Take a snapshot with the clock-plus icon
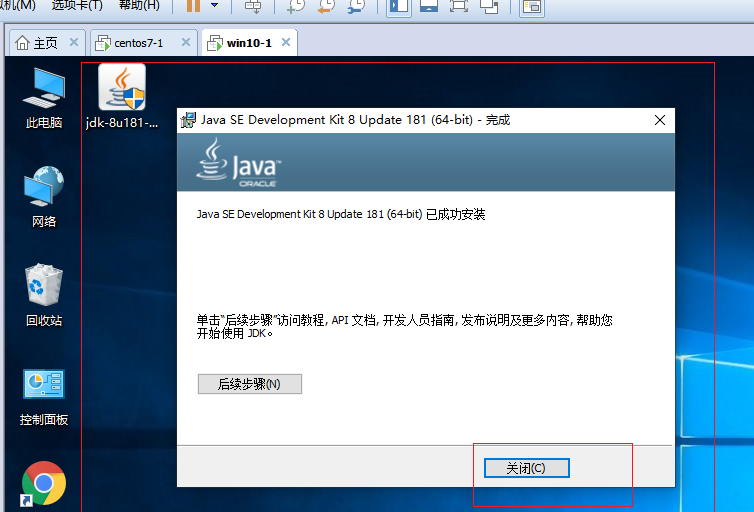Image resolution: width=754 pixels, height=512 pixels. [x=296, y=6]
